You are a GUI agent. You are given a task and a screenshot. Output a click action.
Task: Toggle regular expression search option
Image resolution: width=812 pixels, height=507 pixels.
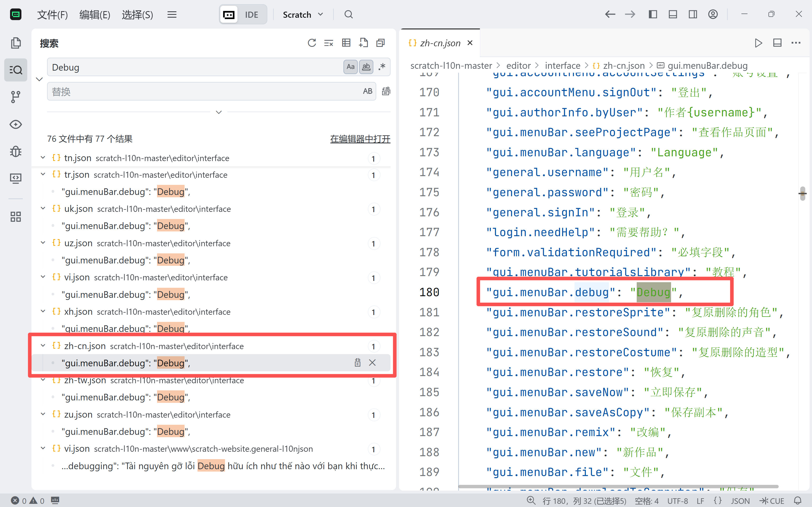[x=382, y=67]
